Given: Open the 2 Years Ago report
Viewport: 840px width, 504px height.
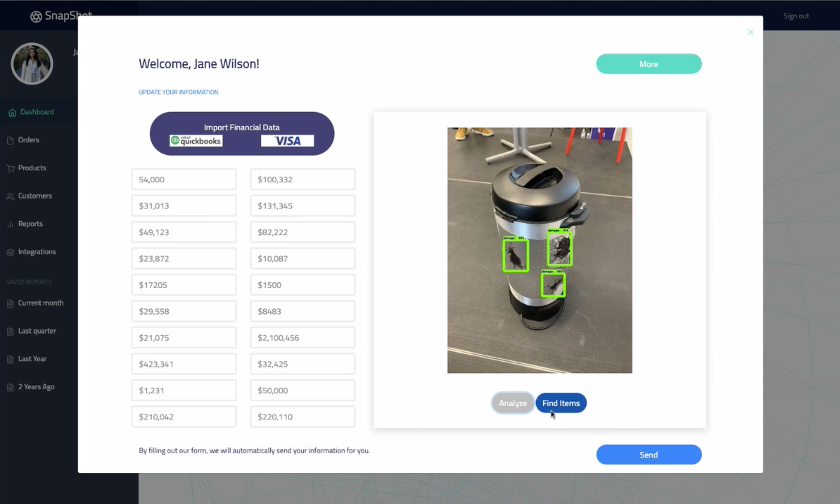Looking at the screenshot, I should 36,387.
